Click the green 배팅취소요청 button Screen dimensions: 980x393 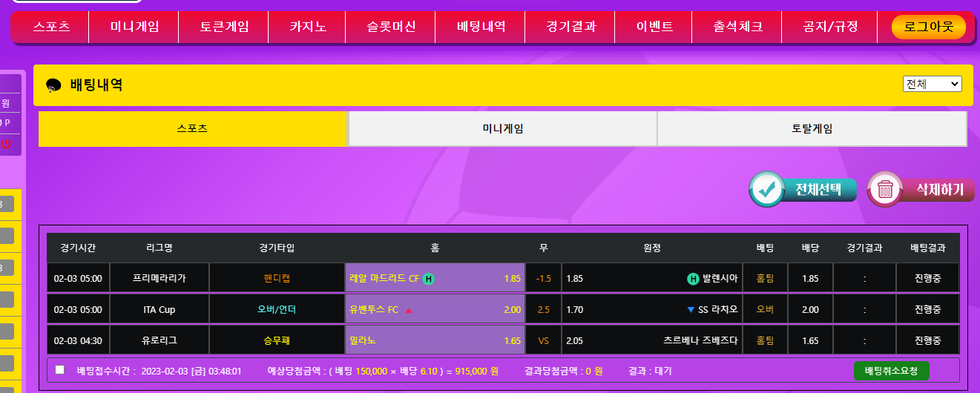click(x=891, y=370)
